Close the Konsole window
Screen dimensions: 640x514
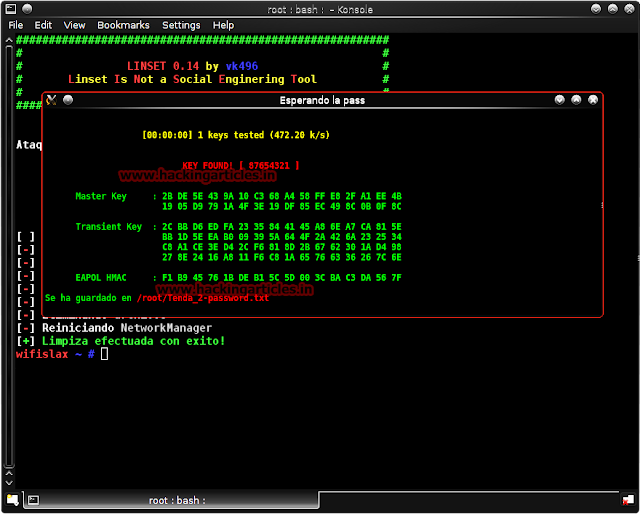[x=629, y=9]
